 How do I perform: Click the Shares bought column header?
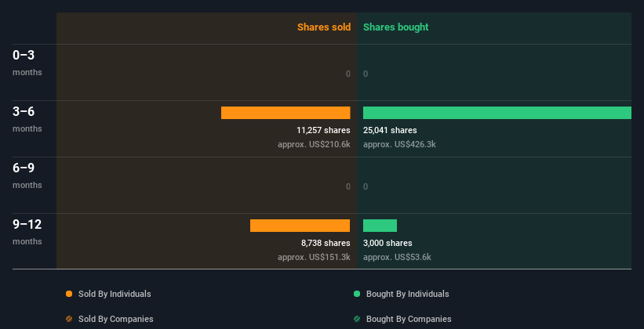[x=395, y=27]
